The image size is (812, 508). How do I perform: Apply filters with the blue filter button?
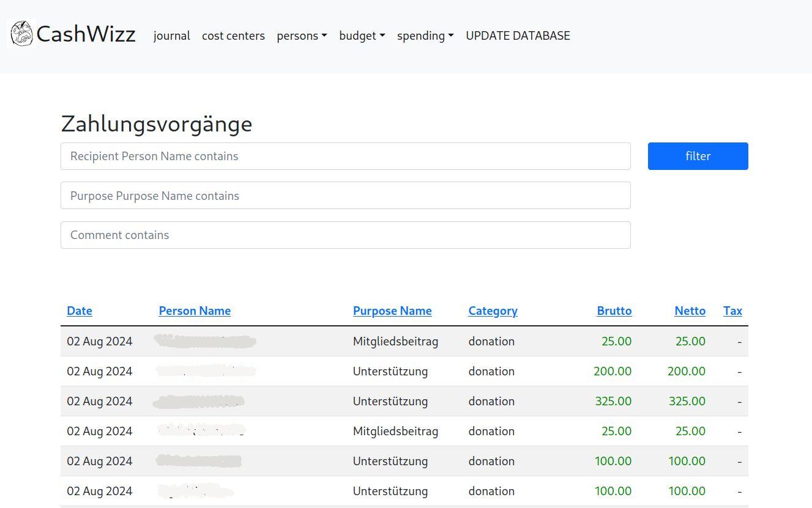698,156
